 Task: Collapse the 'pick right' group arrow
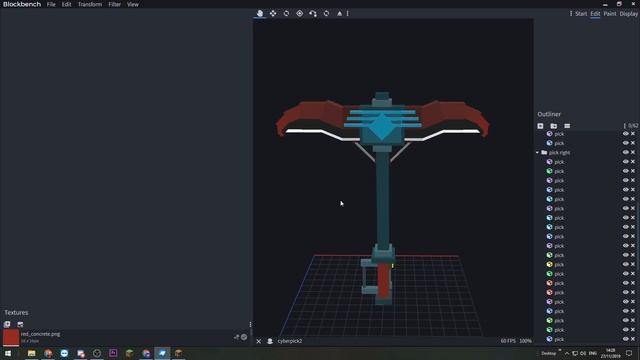click(x=538, y=153)
